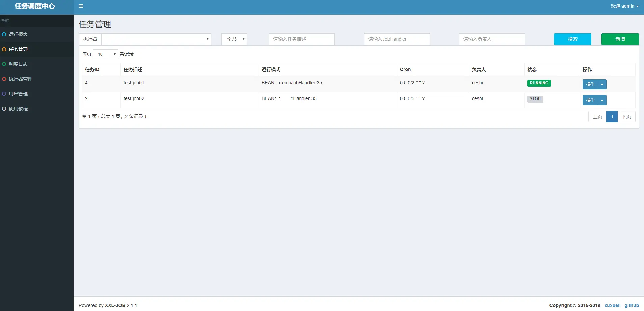This screenshot has height=311, width=644.
Task: Click the STOP status badge
Action: [535, 99]
